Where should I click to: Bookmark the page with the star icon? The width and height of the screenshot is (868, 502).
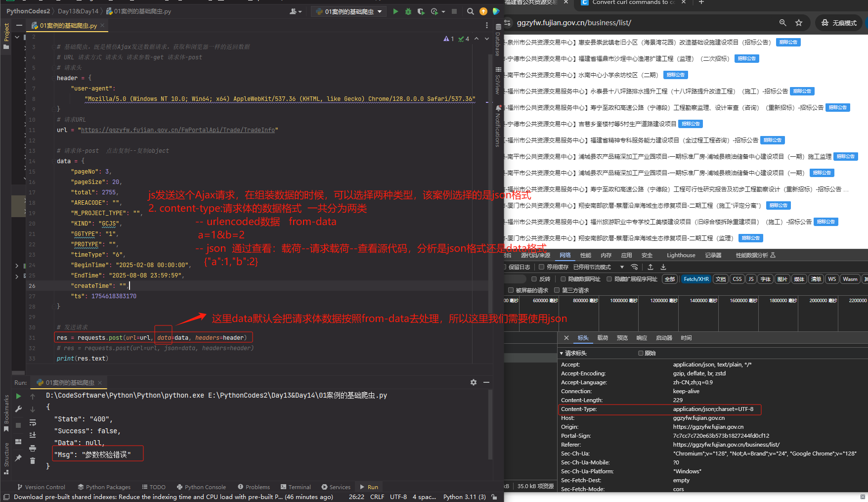point(799,23)
